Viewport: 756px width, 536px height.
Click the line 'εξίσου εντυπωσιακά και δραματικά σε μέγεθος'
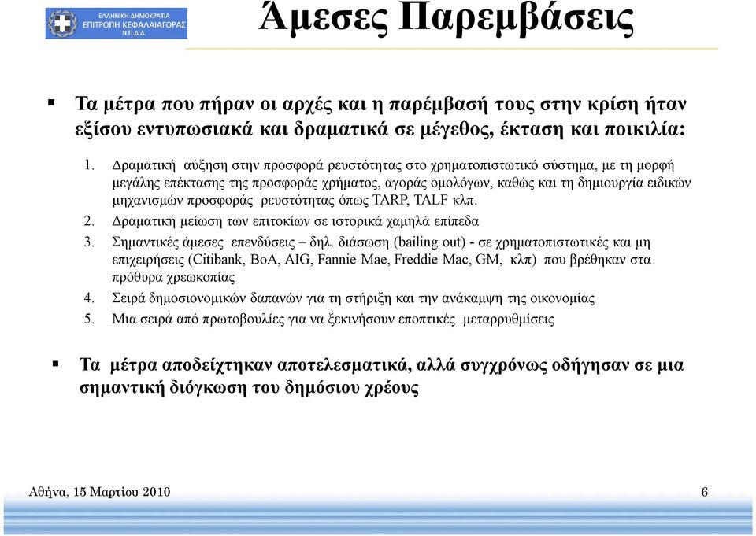point(380,130)
